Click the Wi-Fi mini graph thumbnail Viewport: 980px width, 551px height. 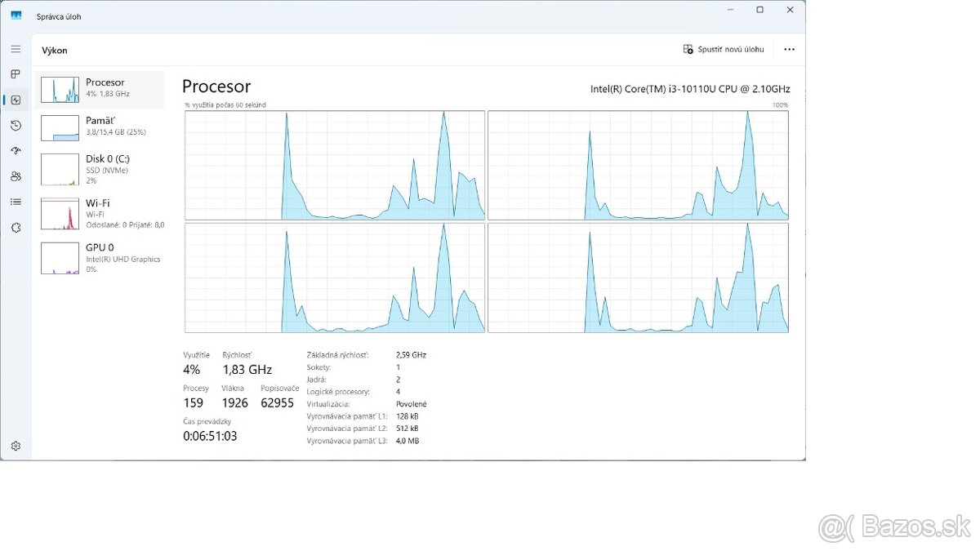coord(60,214)
